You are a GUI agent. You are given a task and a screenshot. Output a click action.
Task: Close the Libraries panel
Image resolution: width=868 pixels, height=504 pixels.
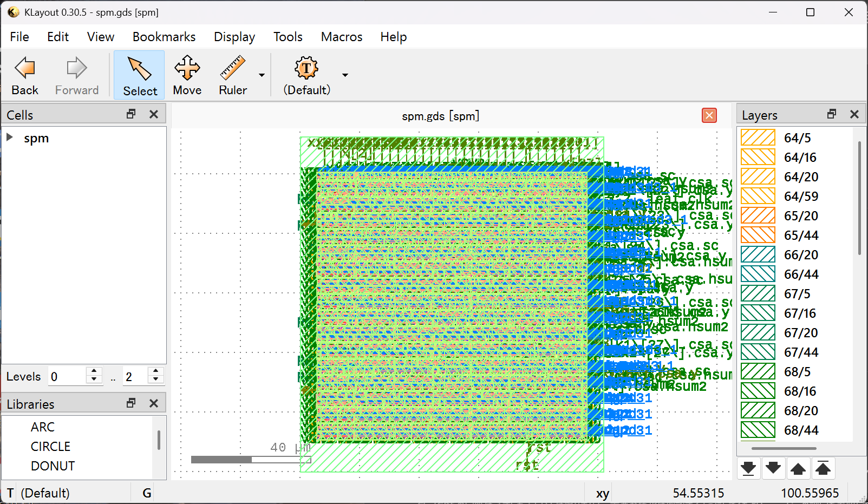pos(154,403)
